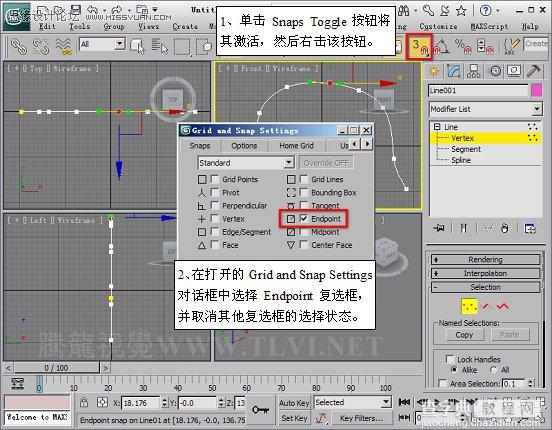Enable the Perpendicular snap checkbox

click(214, 205)
